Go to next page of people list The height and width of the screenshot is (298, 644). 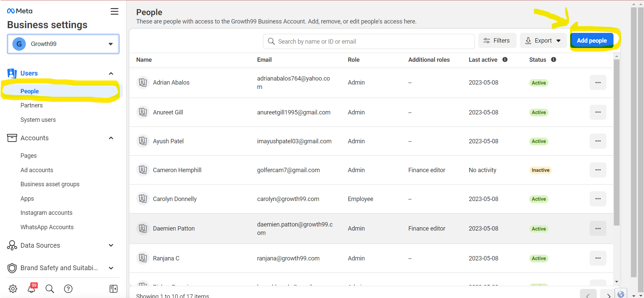coord(608,295)
